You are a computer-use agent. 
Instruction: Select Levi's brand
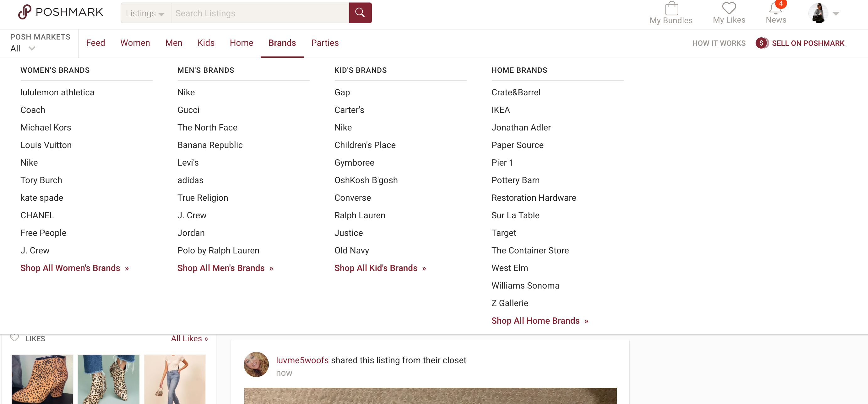(188, 162)
